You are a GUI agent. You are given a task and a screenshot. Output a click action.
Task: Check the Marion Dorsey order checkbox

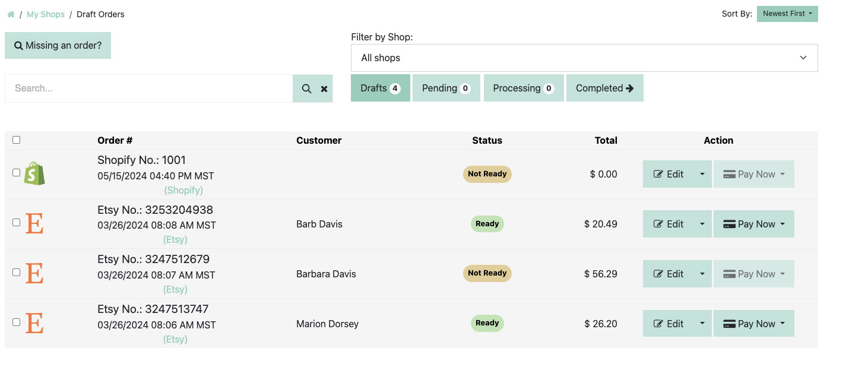tap(17, 322)
